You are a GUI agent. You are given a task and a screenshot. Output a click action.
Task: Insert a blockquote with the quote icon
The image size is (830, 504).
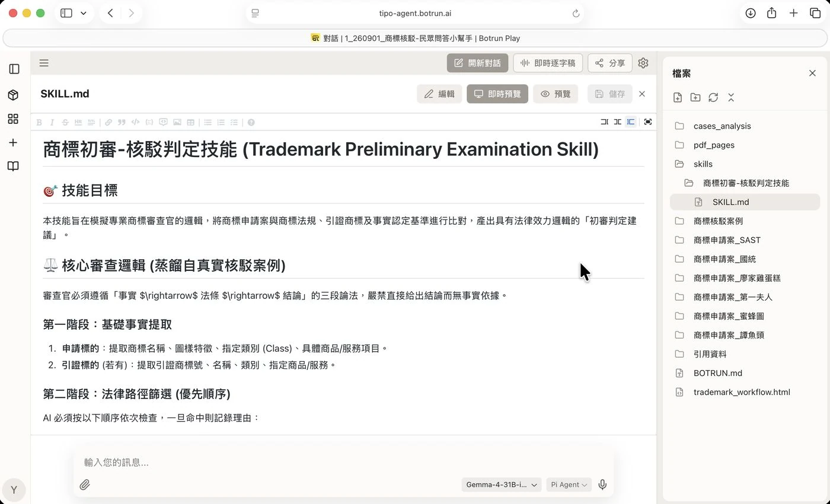122,122
